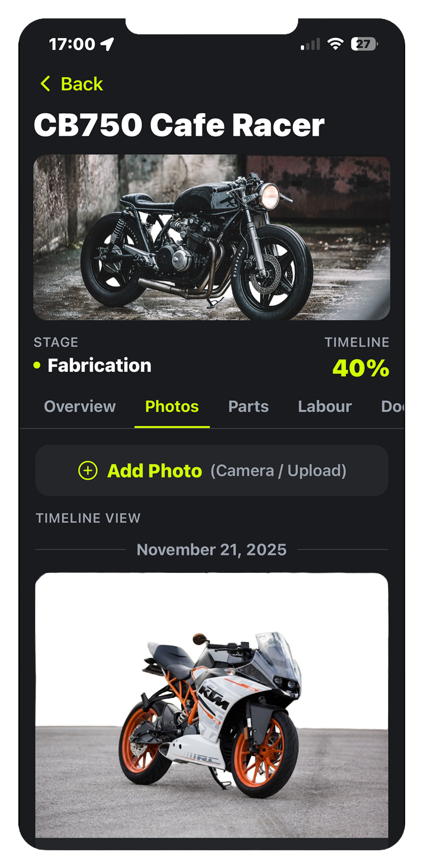The width and height of the screenshot is (423, 868).
Task: Click the cellular signal bars
Action: (x=310, y=44)
